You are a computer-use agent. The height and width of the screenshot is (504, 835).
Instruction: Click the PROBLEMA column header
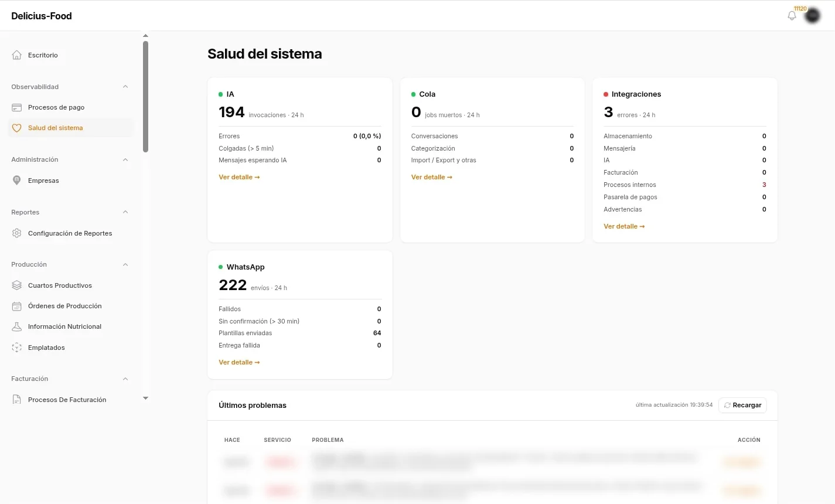click(x=328, y=440)
